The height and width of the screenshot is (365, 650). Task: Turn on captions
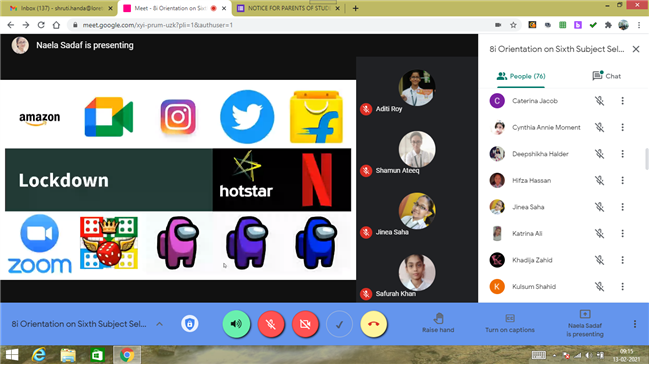(x=510, y=324)
